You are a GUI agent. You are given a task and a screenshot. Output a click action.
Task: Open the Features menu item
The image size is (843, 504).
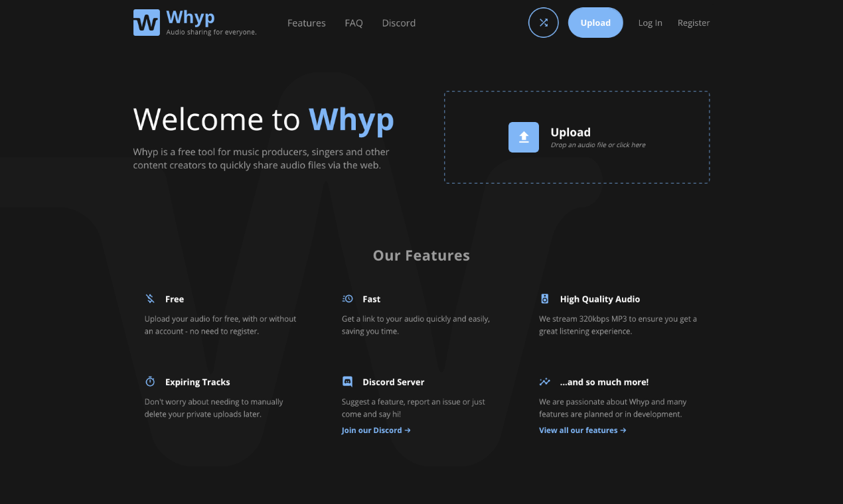[x=306, y=23]
